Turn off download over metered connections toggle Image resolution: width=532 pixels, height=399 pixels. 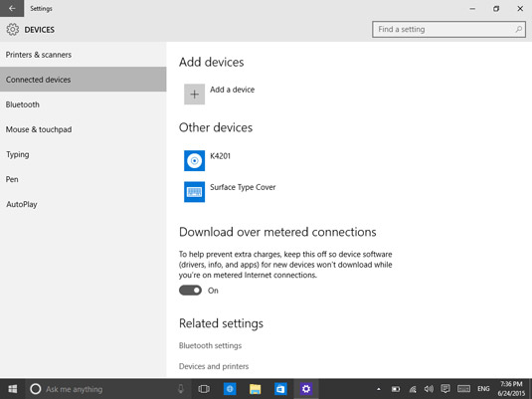[190, 291]
